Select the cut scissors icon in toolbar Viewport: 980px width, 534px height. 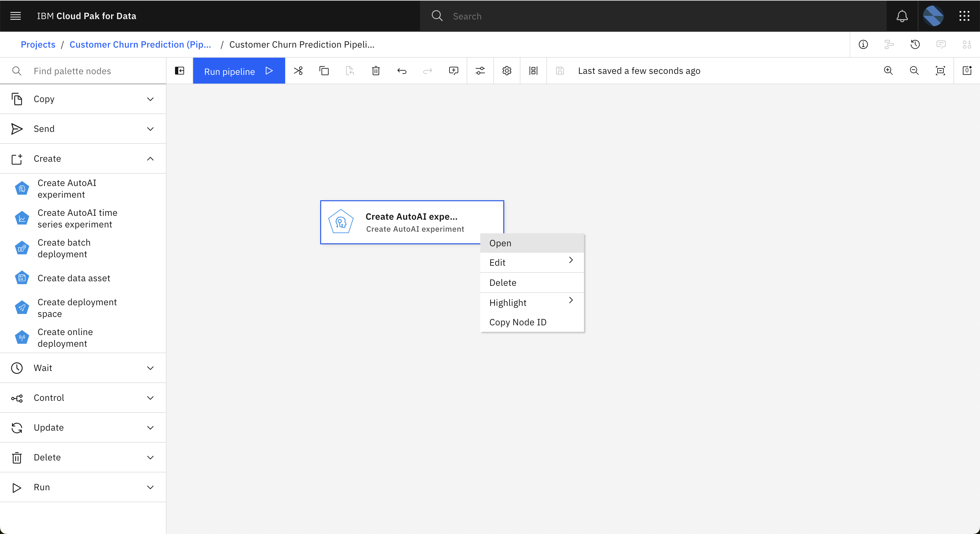point(298,71)
